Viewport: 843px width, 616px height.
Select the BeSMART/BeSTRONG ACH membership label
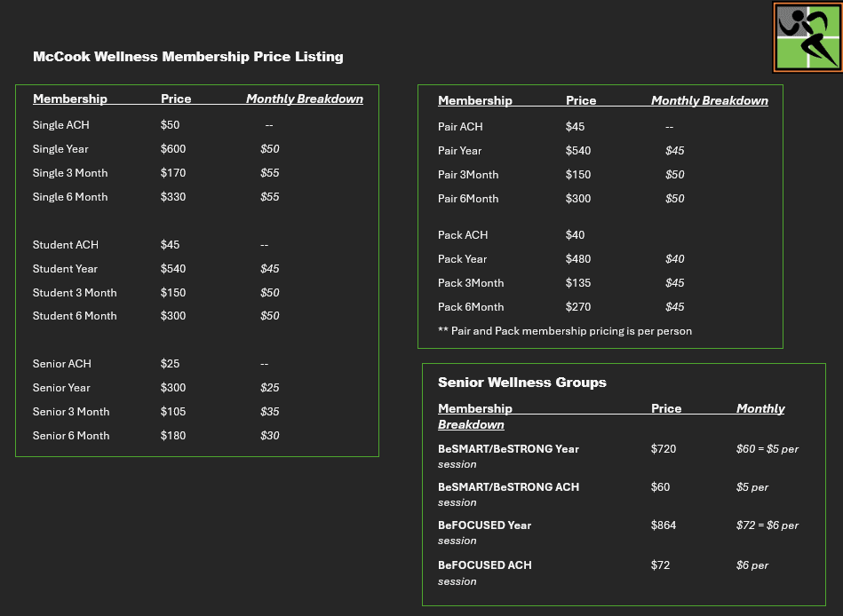coord(508,487)
